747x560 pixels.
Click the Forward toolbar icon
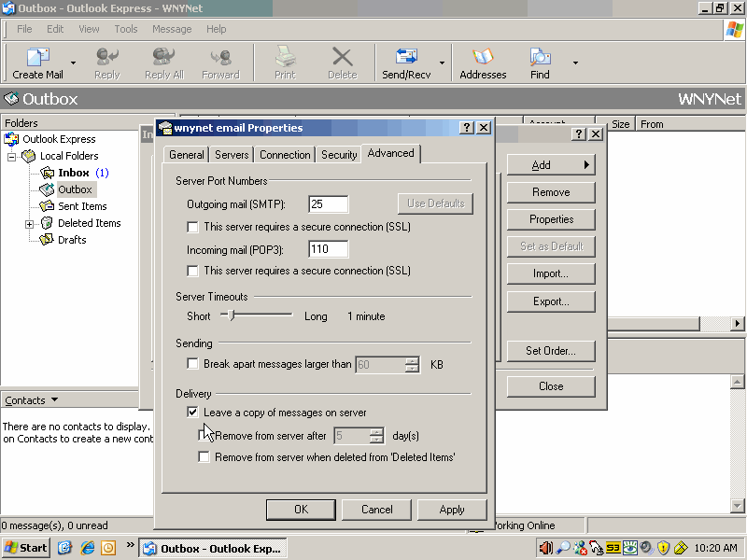[x=220, y=57]
